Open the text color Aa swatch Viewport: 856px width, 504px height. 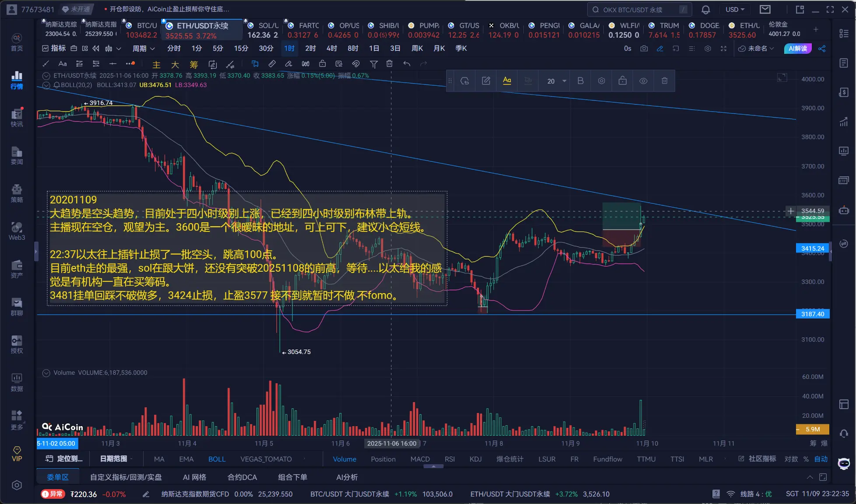[x=507, y=81]
